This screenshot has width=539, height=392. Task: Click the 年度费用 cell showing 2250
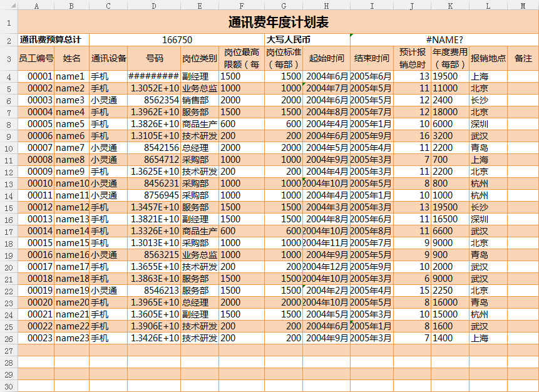click(449, 291)
